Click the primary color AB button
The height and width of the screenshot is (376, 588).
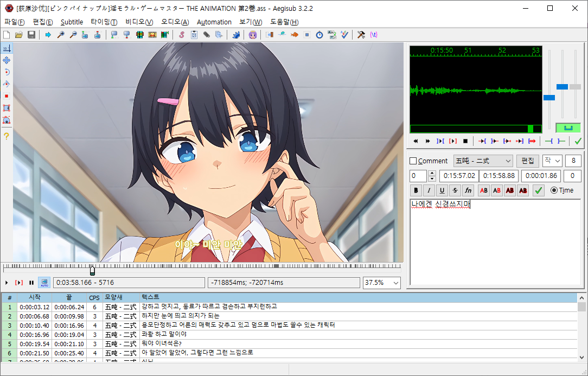(484, 190)
